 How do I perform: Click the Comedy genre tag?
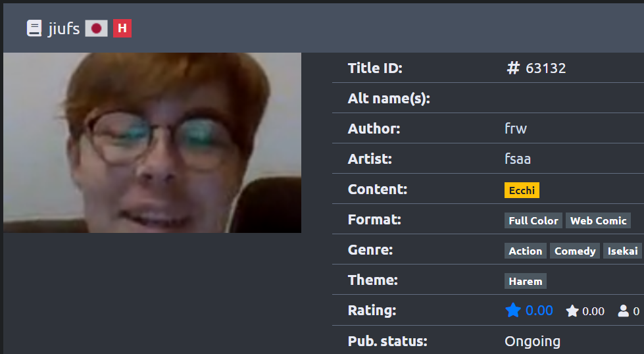(x=575, y=251)
